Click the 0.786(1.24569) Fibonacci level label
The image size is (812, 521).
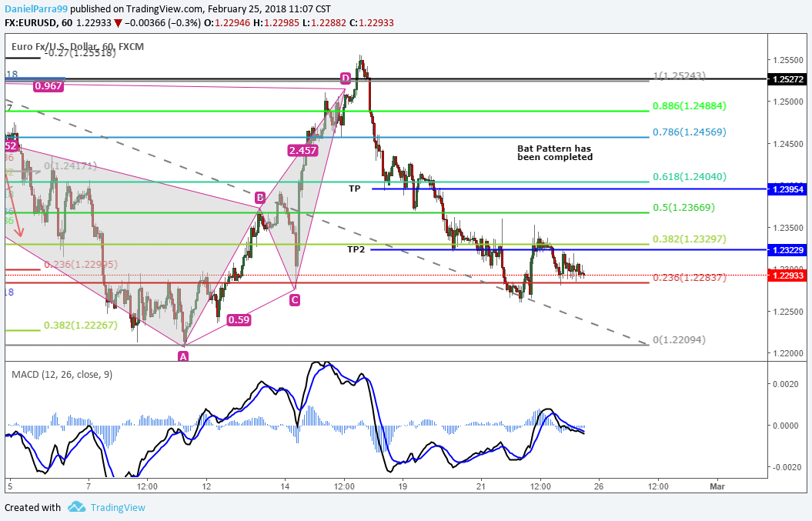tap(690, 132)
